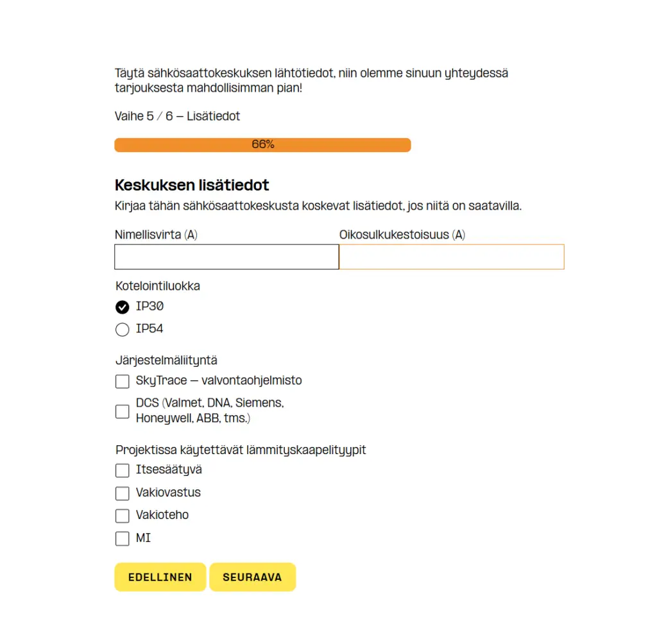Click the Nimellisvirta (A) input field
The width and height of the screenshot is (657, 644).
[226, 257]
